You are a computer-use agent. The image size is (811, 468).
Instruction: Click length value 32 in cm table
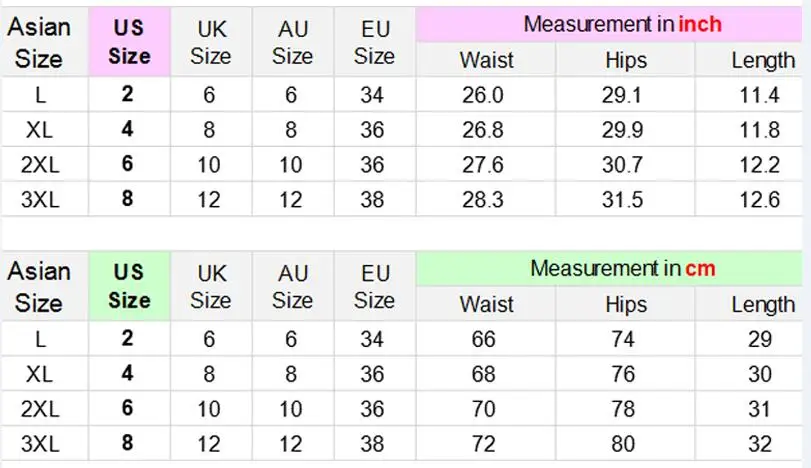point(759,444)
